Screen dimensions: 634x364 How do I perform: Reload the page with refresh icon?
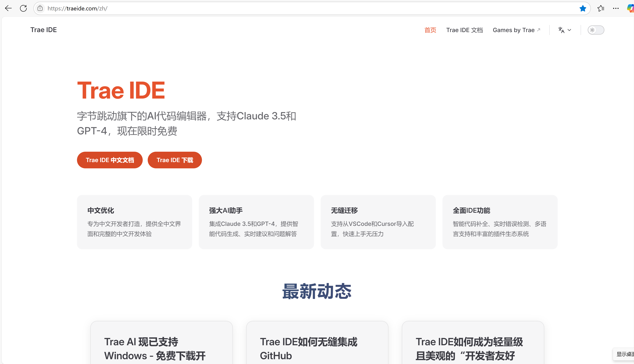tap(23, 8)
